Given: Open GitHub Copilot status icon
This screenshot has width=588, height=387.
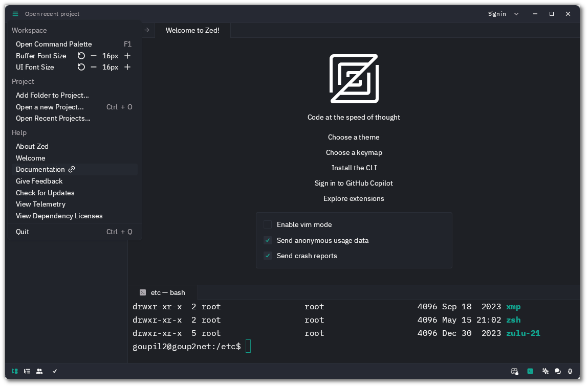Looking at the screenshot, I should [x=514, y=371].
